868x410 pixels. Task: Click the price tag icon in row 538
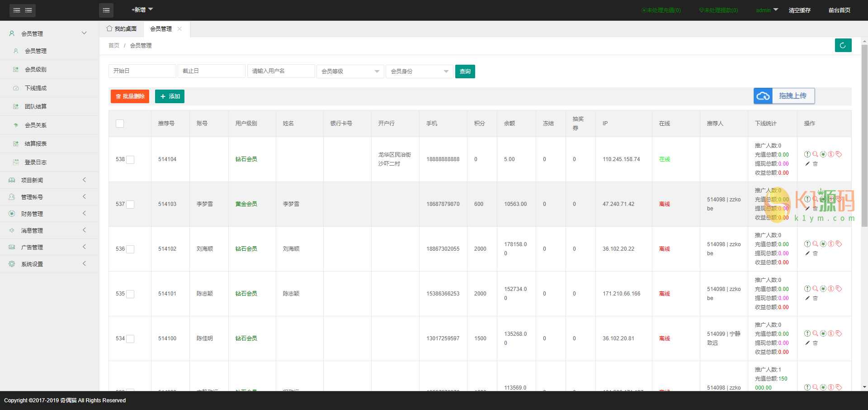(839, 154)
